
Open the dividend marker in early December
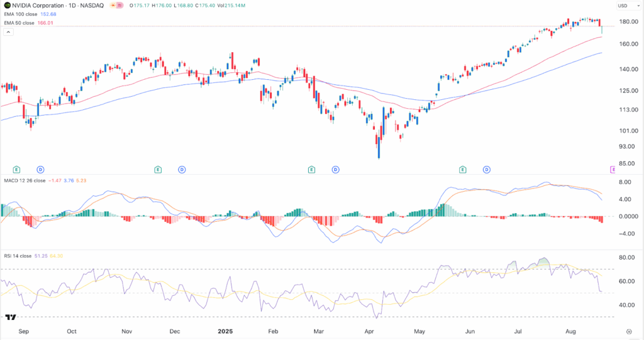[182, 169]
